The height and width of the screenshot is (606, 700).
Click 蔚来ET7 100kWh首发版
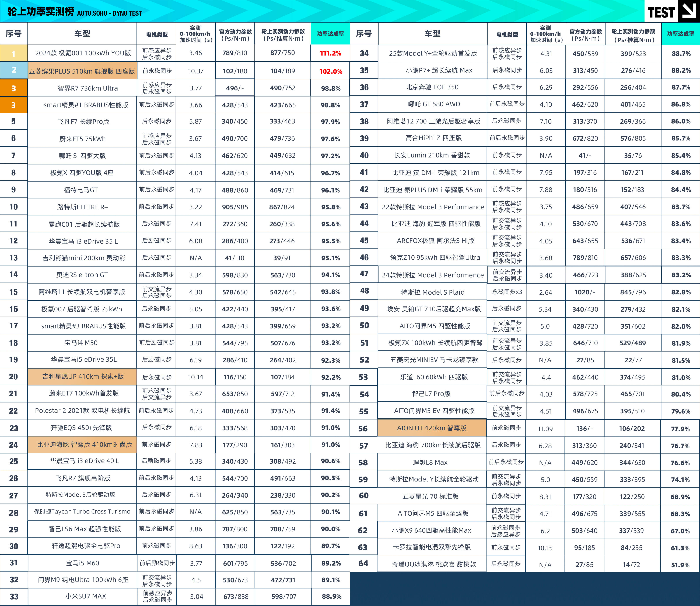[84, 393]
